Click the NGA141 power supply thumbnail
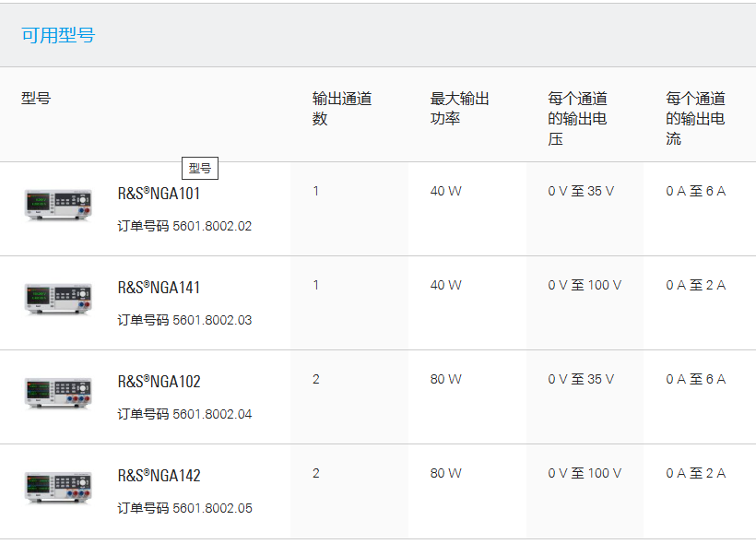Image resolution: width=756 pixels, height=544 pixels. click(58, 299)
